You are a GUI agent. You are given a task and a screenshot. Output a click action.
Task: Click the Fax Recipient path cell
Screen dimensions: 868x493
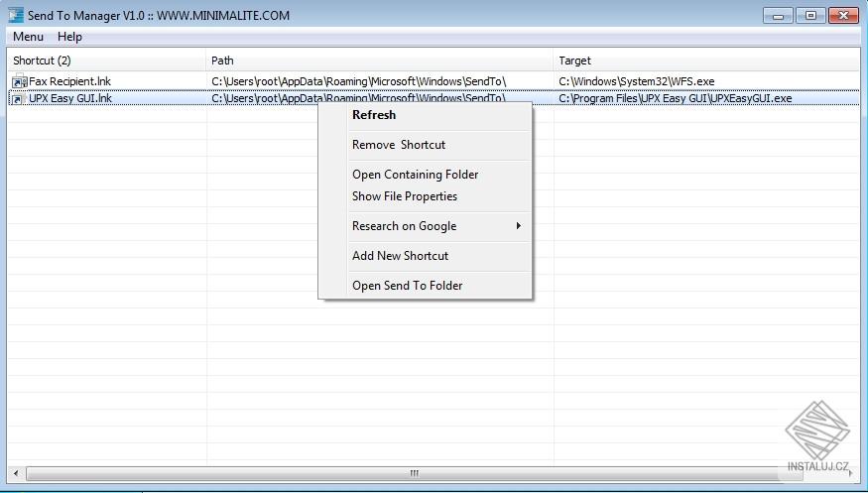[359, 81]
